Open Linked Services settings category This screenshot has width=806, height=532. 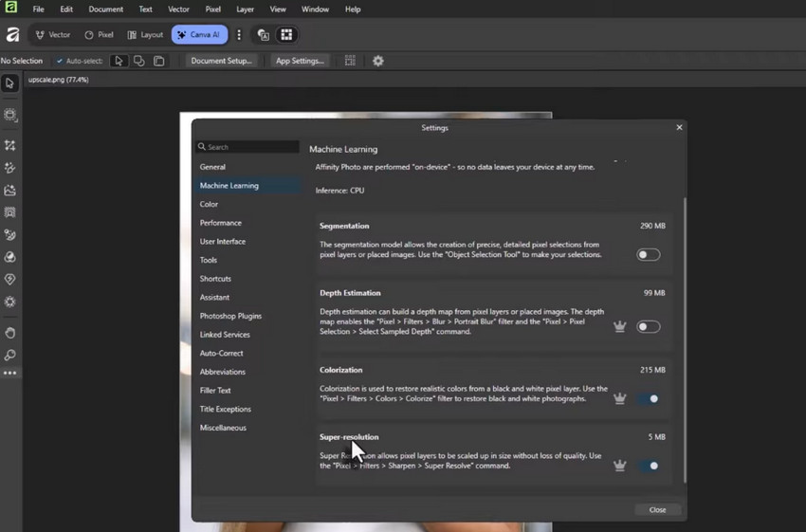(x=225, y=335)
